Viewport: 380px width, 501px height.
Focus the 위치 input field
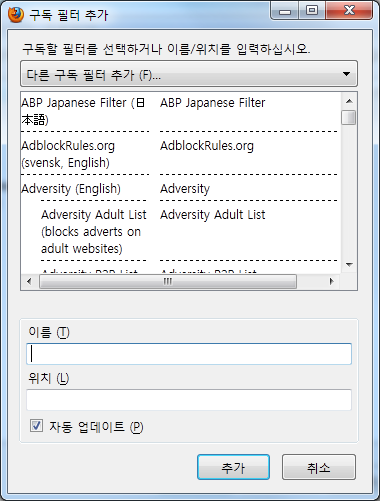pos(189,399)
